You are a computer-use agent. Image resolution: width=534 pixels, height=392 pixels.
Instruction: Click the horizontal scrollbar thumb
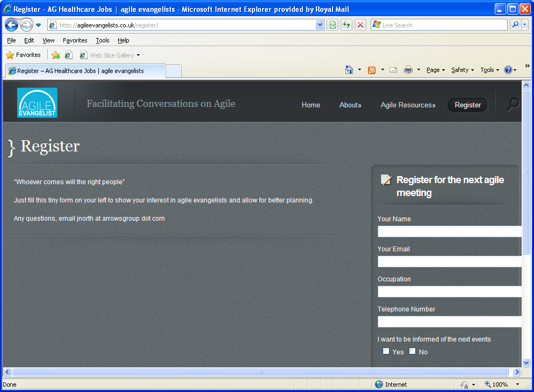coord(261,372)
